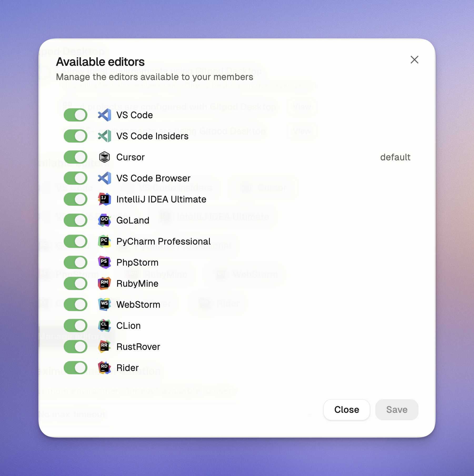Viewport: 474px width, 476px height.
Task: Click the CLion icon
Action: (104, 326)
